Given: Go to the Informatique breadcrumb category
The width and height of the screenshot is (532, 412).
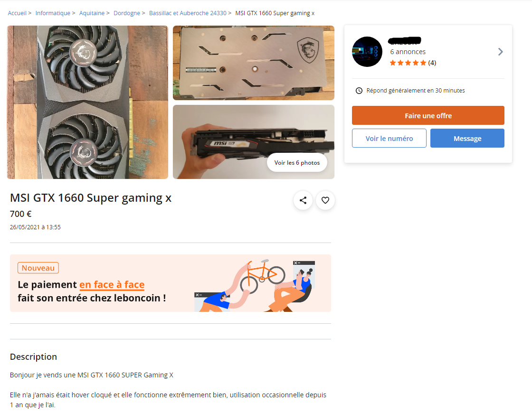Looking at the screenshot, I should coord(53,13).
